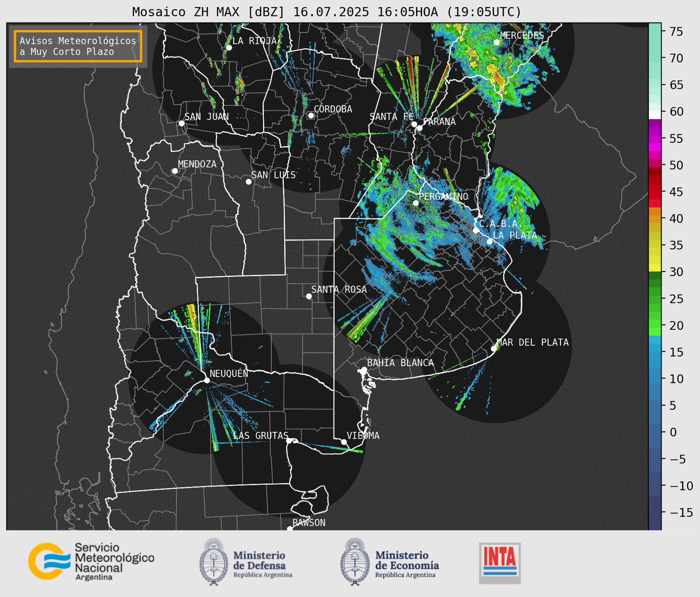Click the Santa Fe city marker dot
Image resolution: width=700 pixels, height=597 pixels.
(x=414, y=124)
